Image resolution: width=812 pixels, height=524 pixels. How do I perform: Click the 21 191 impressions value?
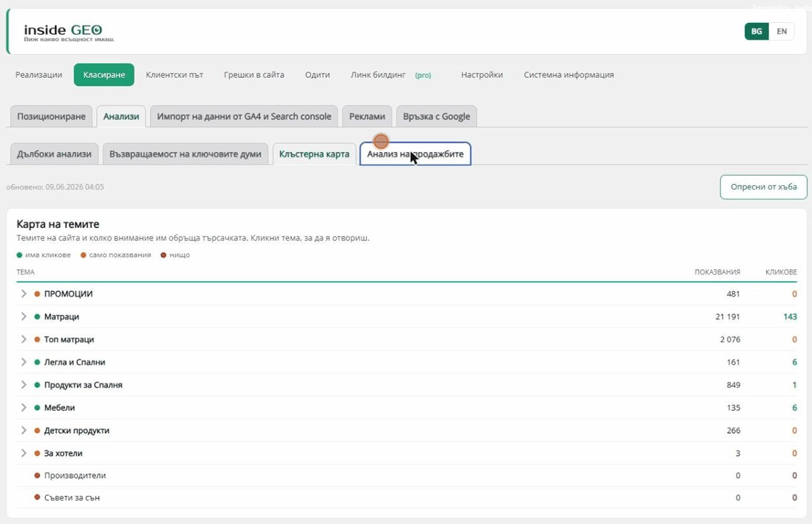click(728, 317)
